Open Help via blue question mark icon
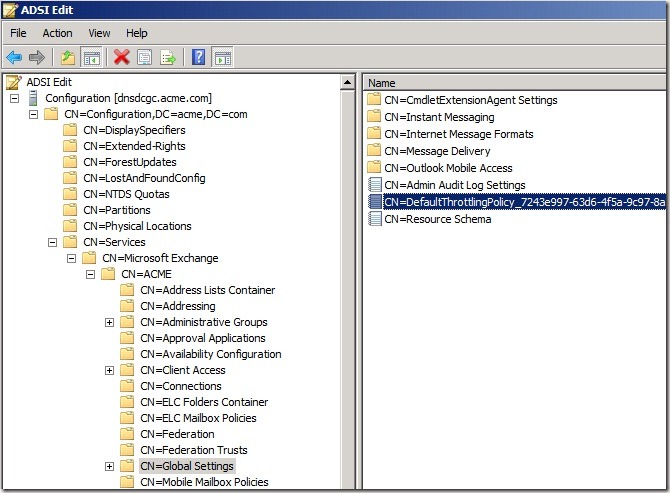The height and width of the screenshot is (493, 670). (199, 57)
